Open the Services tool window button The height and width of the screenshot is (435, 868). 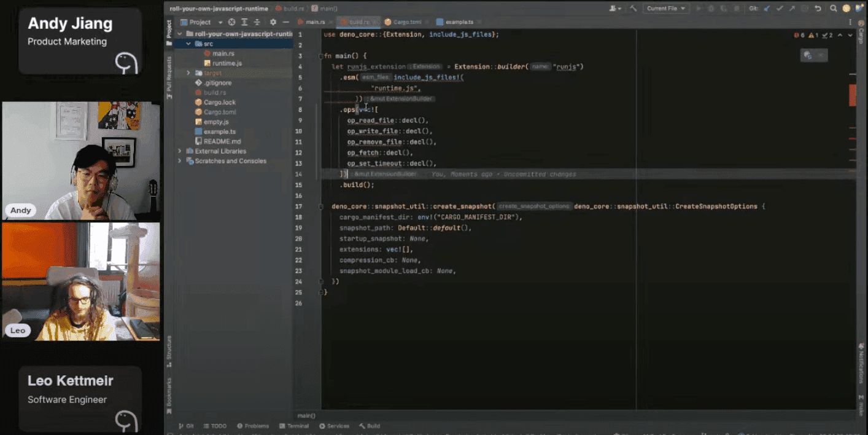point(334,426)
